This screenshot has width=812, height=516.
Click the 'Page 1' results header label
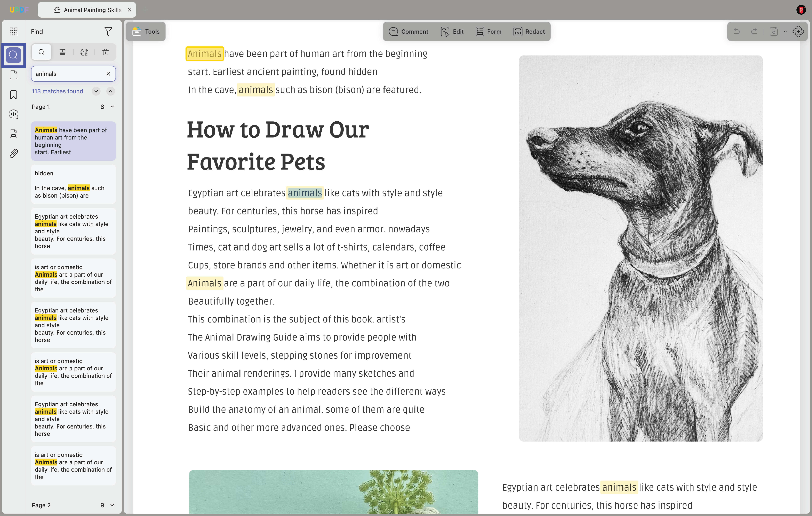coord(41,107)
